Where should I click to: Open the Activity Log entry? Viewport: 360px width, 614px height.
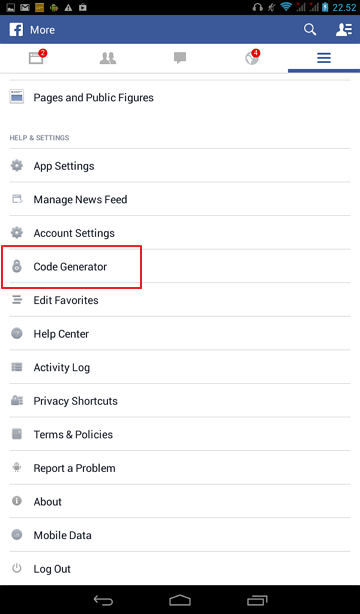180,367
